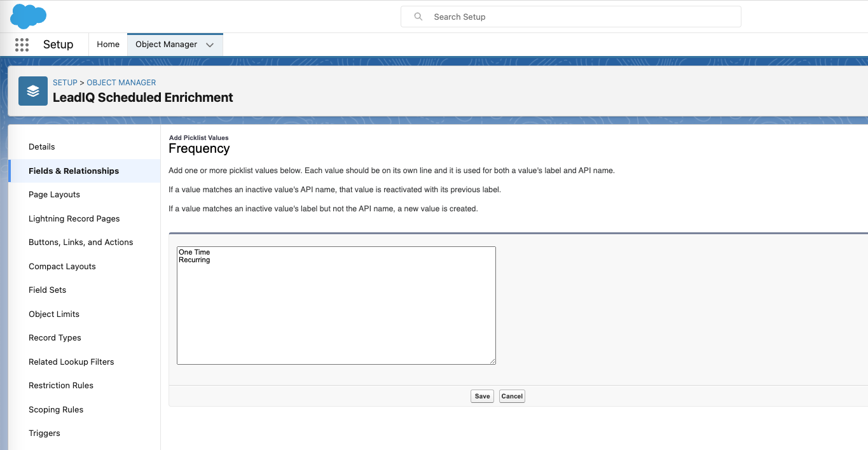868x450 pixels.
Task: Open the Object Manager tab
Action: tap(166, 45)
